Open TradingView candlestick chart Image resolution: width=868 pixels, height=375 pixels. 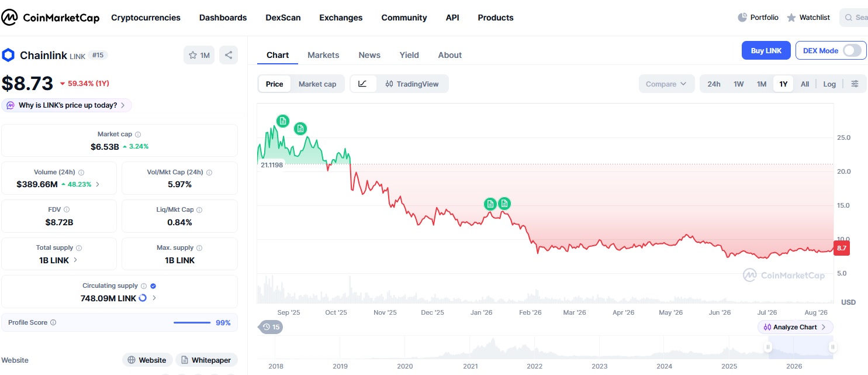point(411,84)
